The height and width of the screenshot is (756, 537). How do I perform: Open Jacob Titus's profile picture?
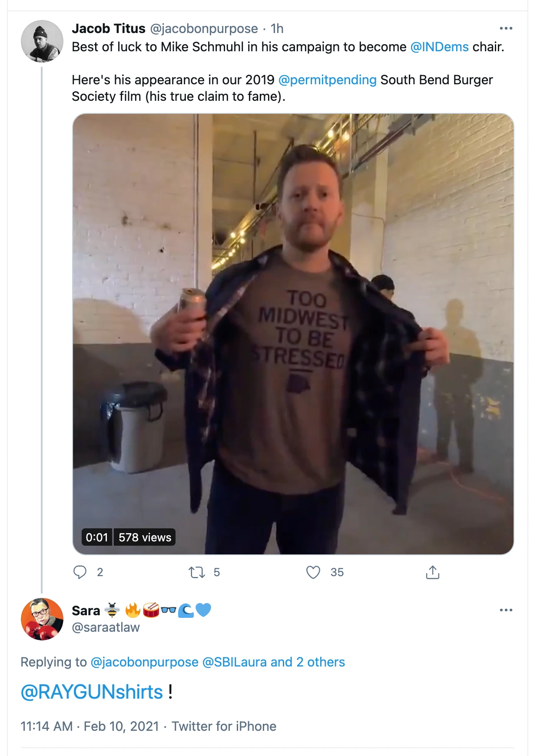(x=42, y=41)
